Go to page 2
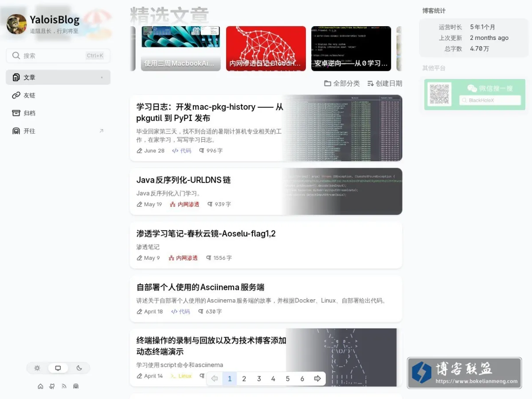The image size is (532, 399). pos(244,379)
